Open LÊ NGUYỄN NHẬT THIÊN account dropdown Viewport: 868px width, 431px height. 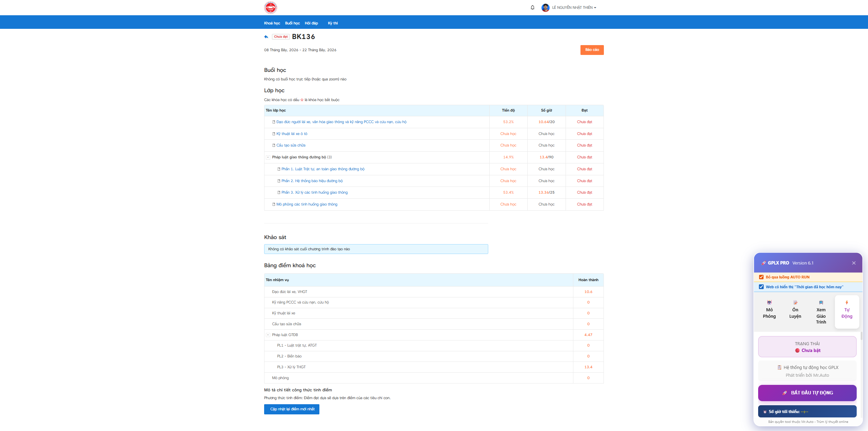574,7
